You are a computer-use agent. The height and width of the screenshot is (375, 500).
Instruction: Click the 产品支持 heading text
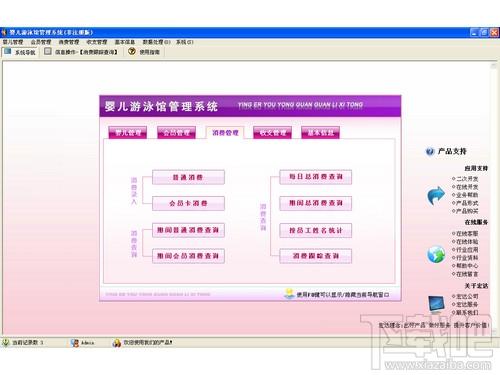point(452,152)
